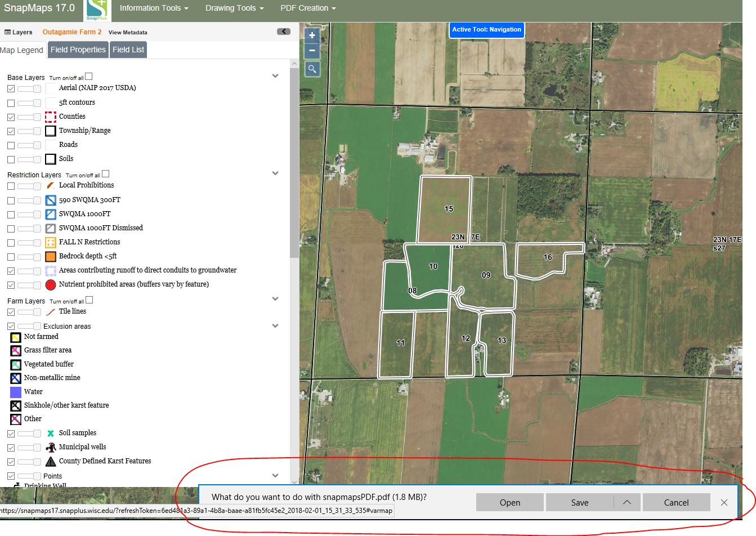This screenshot has height=536, width=756.
Task: Collapse the sidebar with the arrow icon
Action: tap(284, 32)
